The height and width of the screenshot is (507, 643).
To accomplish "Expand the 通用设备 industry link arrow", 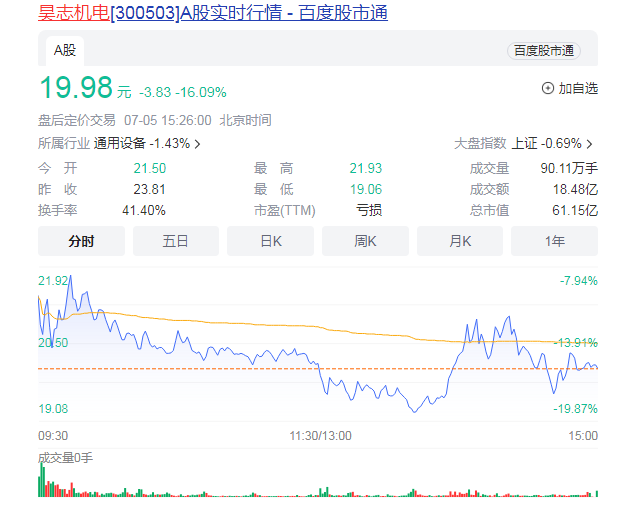I will pyautogui.click(x=197, y=144).
